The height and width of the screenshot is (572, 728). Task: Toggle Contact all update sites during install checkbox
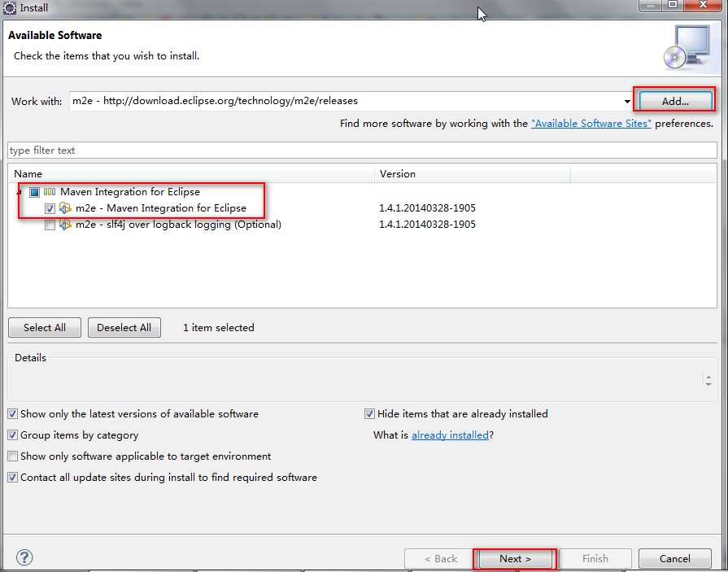12,478
